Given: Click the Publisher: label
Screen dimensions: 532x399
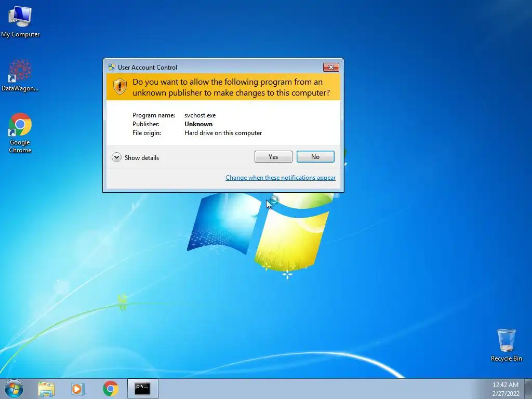Looking at the screenshot, I should click(145, 124).
